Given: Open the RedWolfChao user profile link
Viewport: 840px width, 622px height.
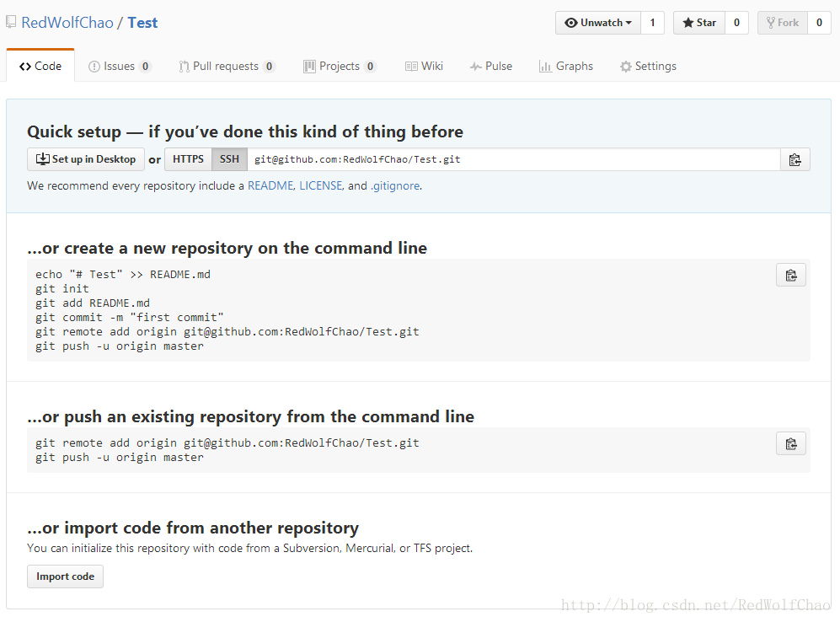Looking at the screenshot, I should pos(67,23).
